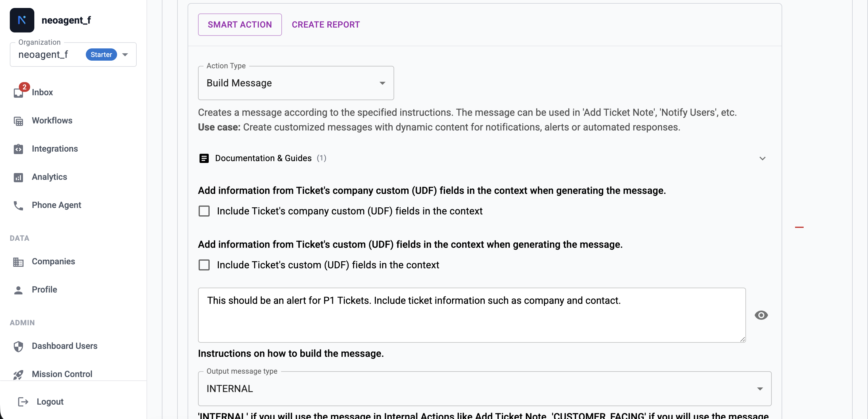Viewport: 868px width, 419px height.
Task: Open the Organization dropdown
Action: coord(125,54)
